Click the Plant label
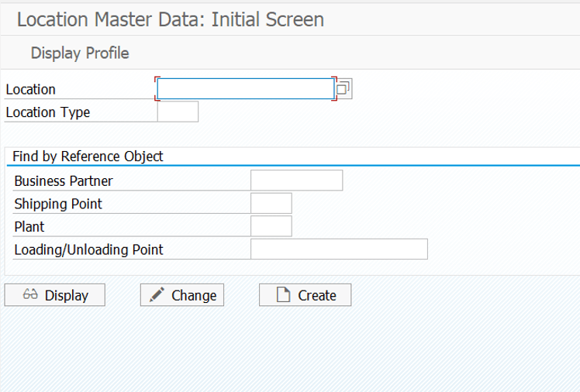The image size is (580, 392). (29, 227)
